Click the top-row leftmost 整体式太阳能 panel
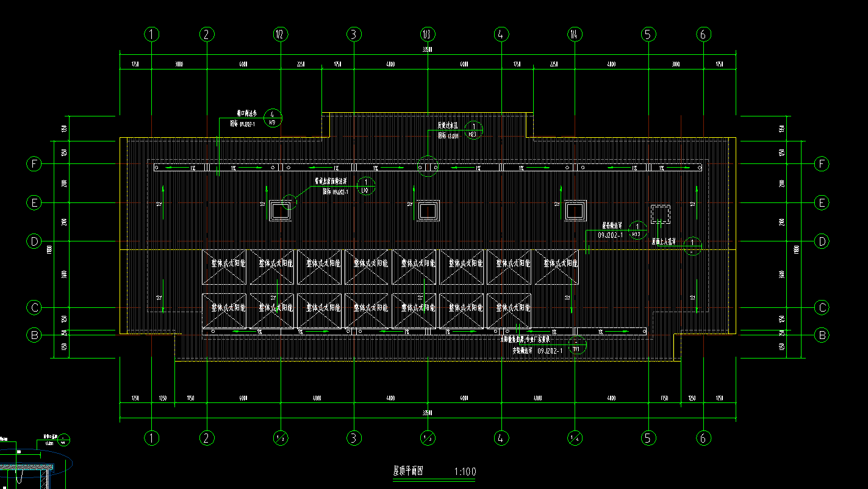 [225, 267]
